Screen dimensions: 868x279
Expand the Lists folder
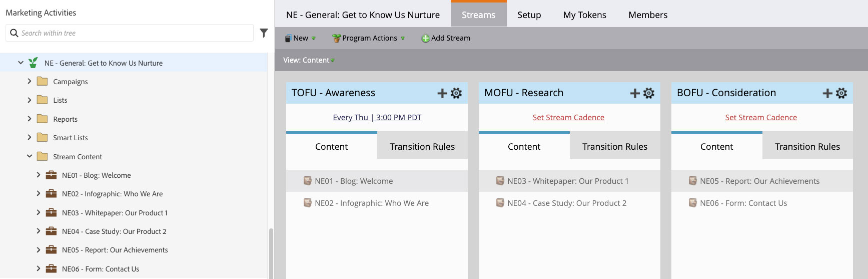click(30, 100)
